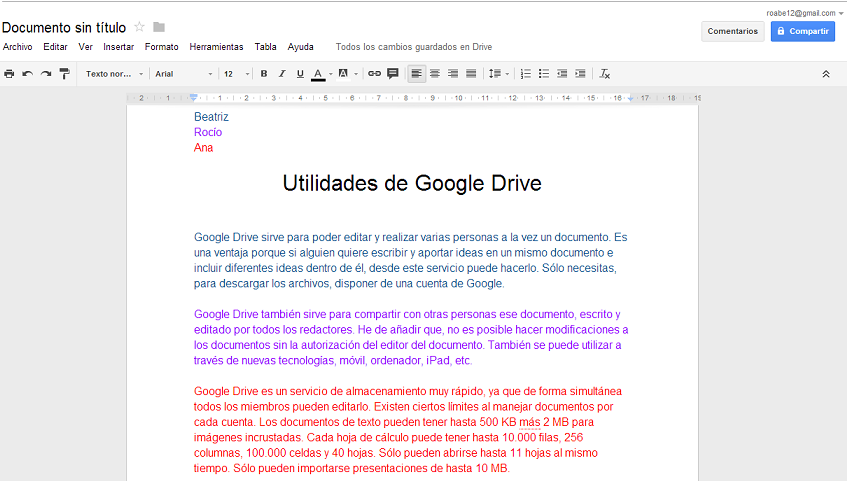The height and width of the screenshot is (495, 848).
Task: Toggle underline formatting
Action: 300,74
